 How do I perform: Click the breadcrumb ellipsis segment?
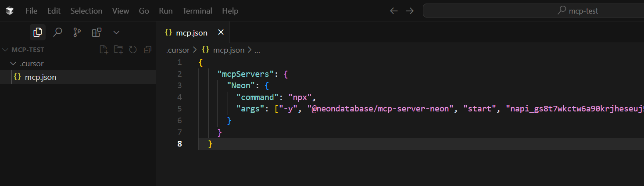point(258,50)
